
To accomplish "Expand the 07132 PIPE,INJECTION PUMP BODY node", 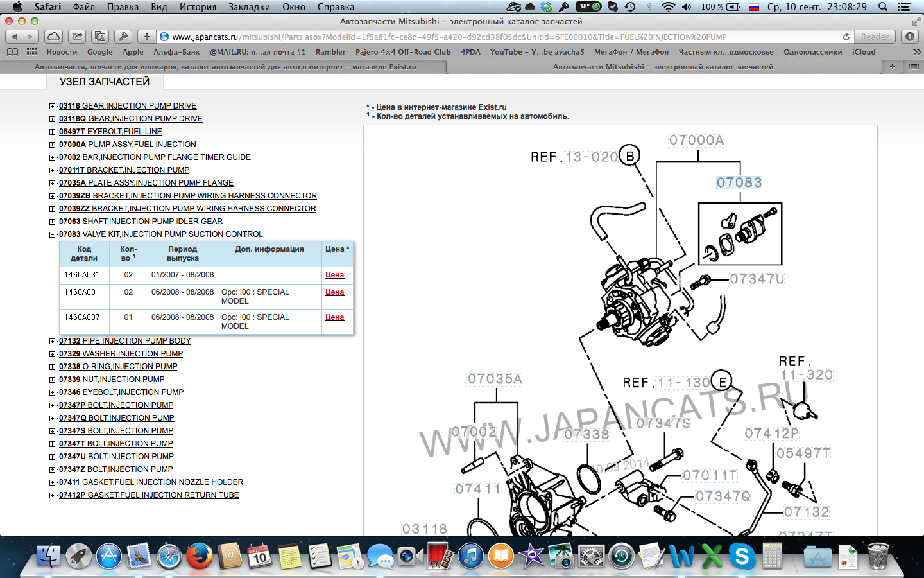I will pyautogui.click(x=53, y=341).
